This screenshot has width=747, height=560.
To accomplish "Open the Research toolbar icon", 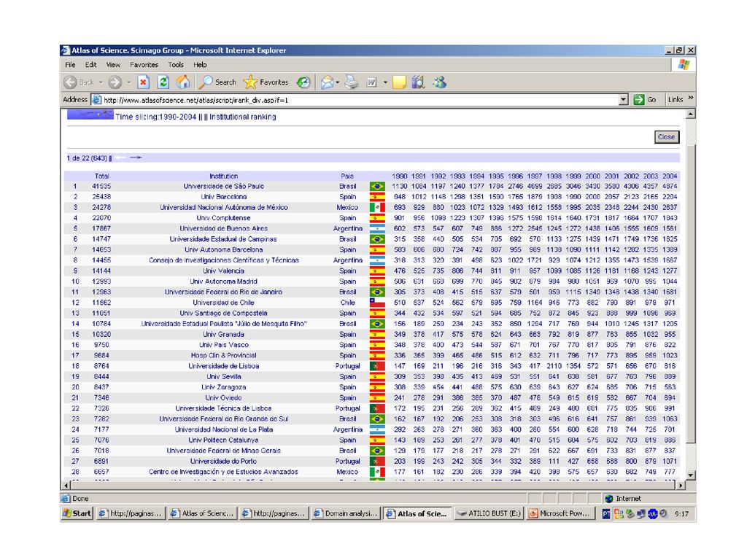I will 418,82.
